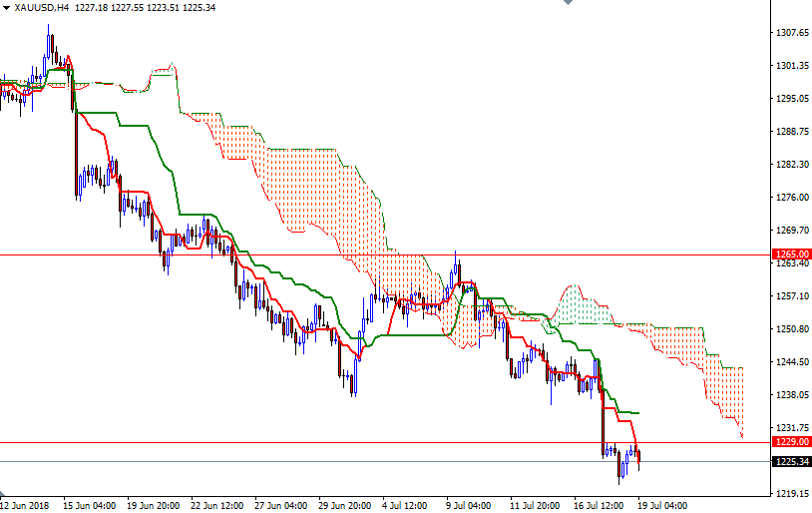Click the 1282.30 price scale label
The height and width of the screenshot is (513, 812).
point(791,165)
